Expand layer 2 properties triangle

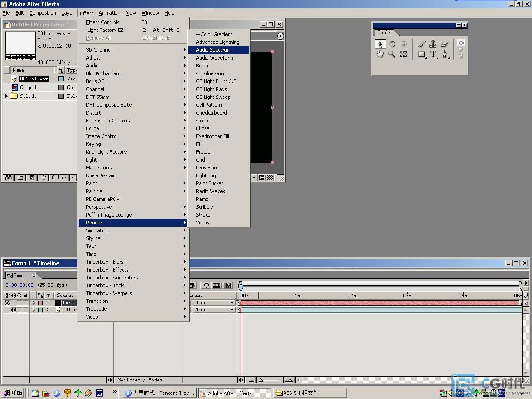click(x=34, y=310)
